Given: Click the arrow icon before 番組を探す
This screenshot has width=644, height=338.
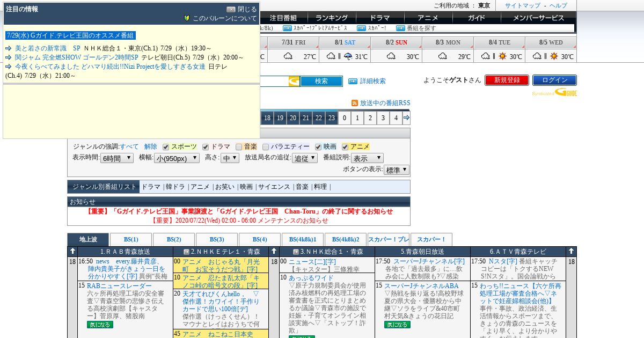Looking at the screenshot, I should pos(400,28).
